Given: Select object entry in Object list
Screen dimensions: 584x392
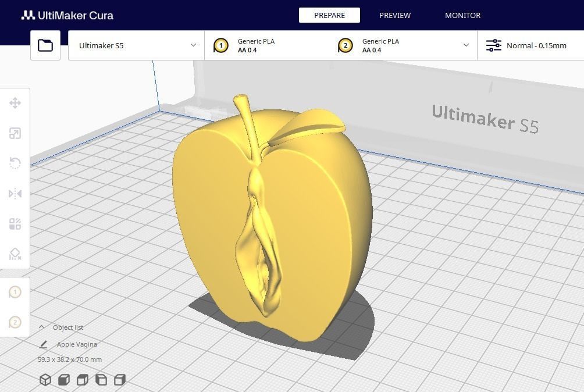Looking at the screenshot, I should click(77, 344).
